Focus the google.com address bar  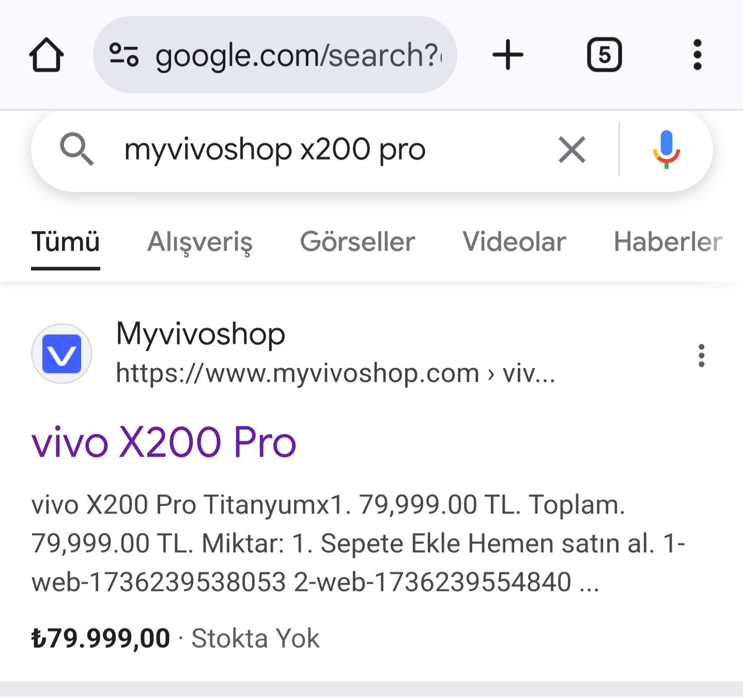[275, 55]
